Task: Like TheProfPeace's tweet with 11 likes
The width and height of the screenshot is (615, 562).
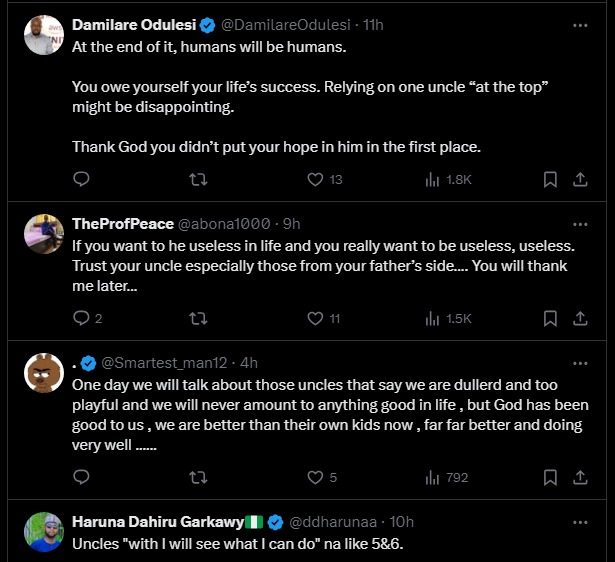Action: [315, 319]
